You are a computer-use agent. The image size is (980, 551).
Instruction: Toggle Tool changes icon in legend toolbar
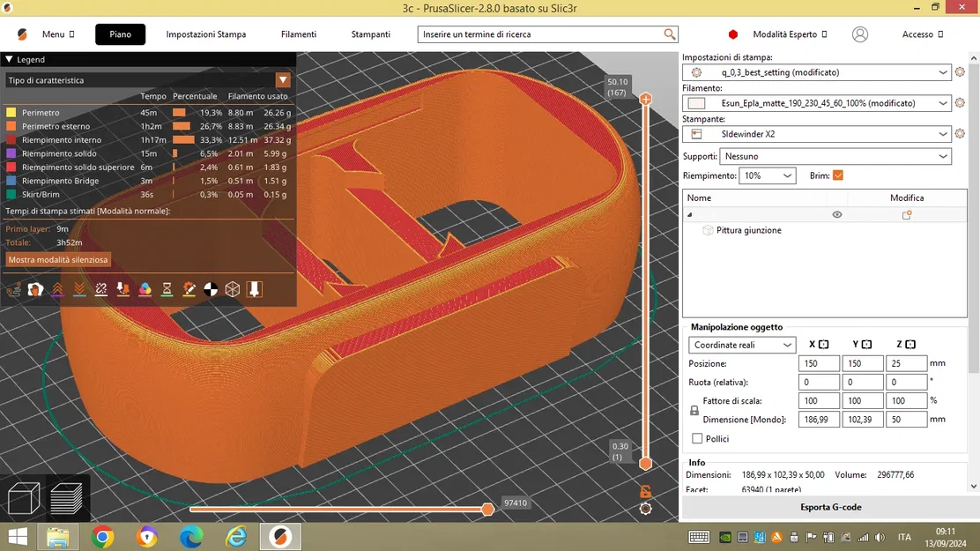click(123, 289)
